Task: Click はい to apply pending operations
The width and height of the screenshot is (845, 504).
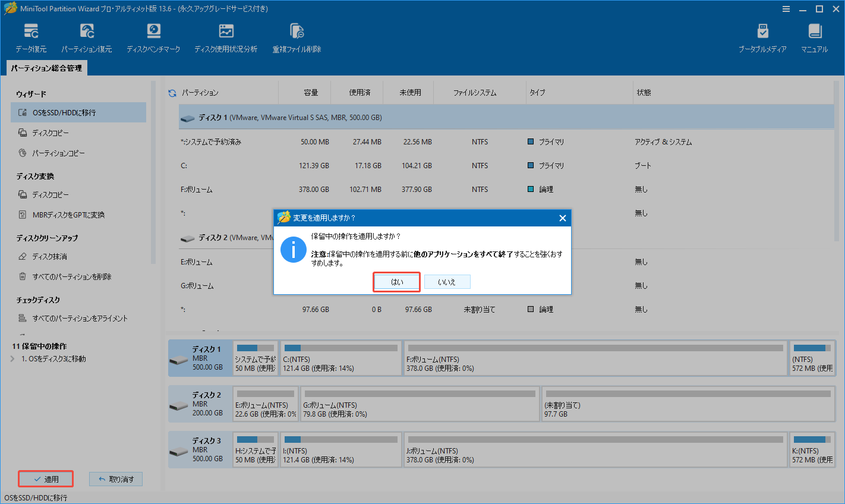Action: 396,281
